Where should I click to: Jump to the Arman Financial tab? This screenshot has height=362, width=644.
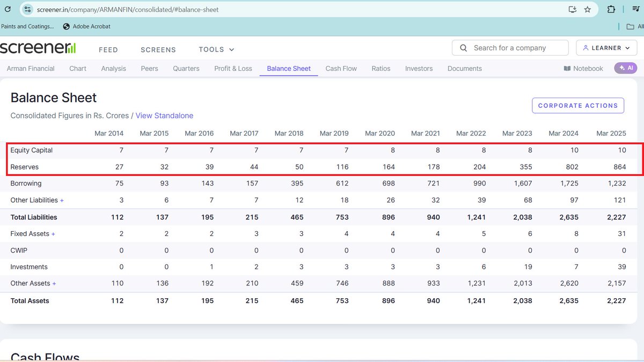[x=31, y=69]
